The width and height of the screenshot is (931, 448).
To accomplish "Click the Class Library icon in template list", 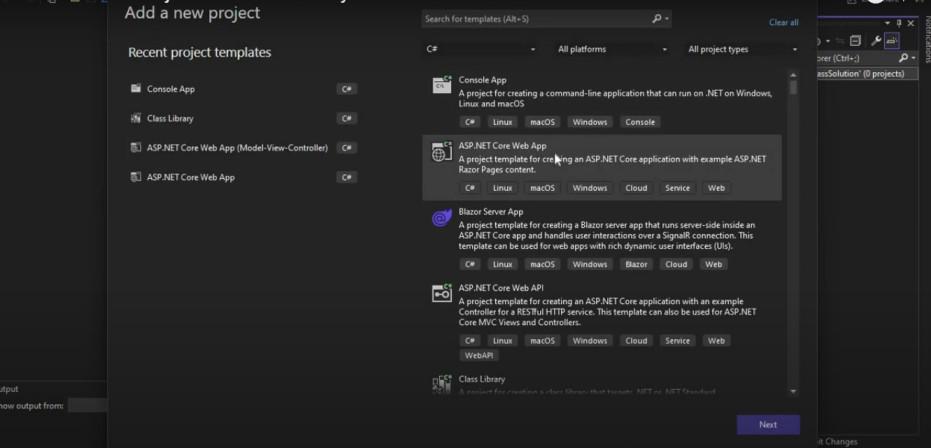I will [x=441, y=384].
